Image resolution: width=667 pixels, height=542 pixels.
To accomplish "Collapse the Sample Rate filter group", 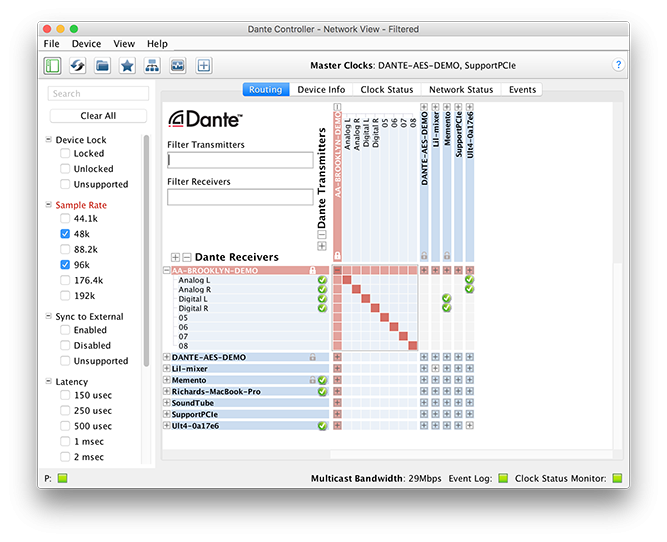I will pyautogui.click(x=49, y=205).
